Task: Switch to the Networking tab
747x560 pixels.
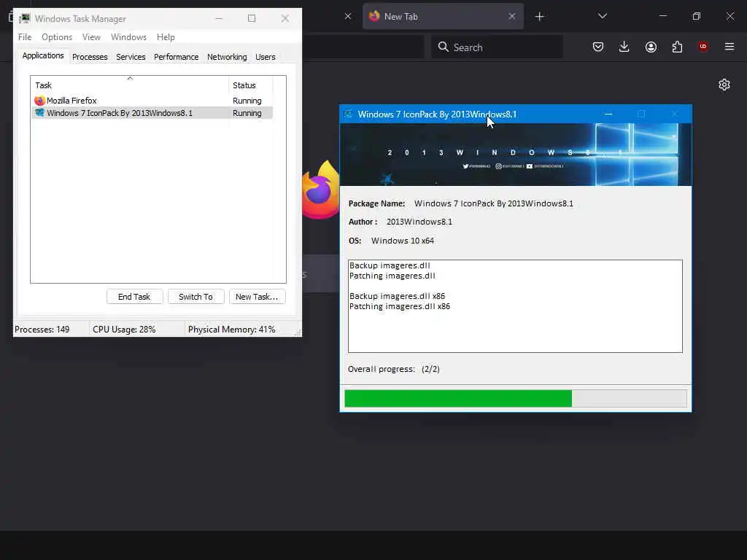Action: coord(227,57)
